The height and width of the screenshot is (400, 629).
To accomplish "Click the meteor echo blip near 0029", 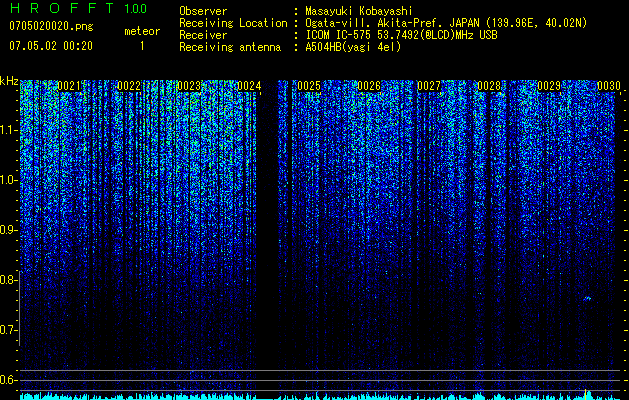I will [x=588, y=298].
